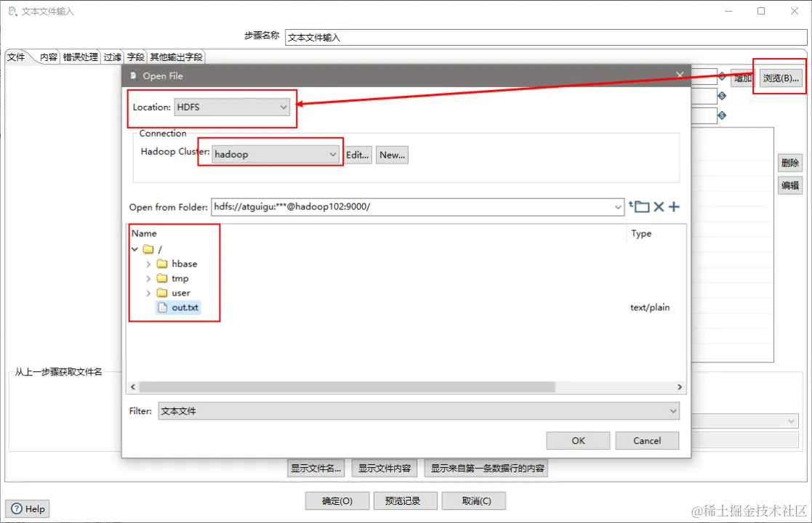Open the Location HDFS dropdown
Image resolution: width=812 pixels, height=523 pixels.
(232, 107)
